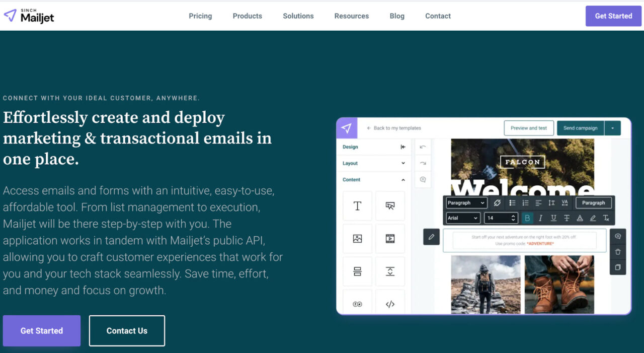Open the Paragraph style dropdown

[x=466, y=203]
